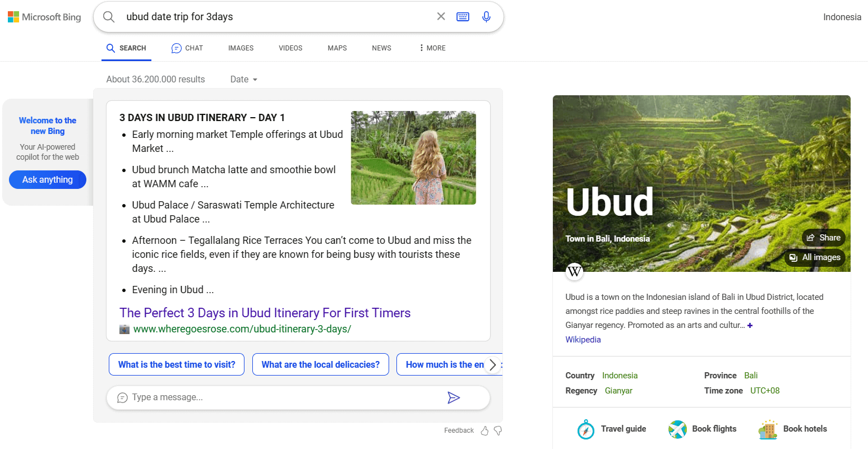Click the search magnifier icon in search box

point(109,17)
